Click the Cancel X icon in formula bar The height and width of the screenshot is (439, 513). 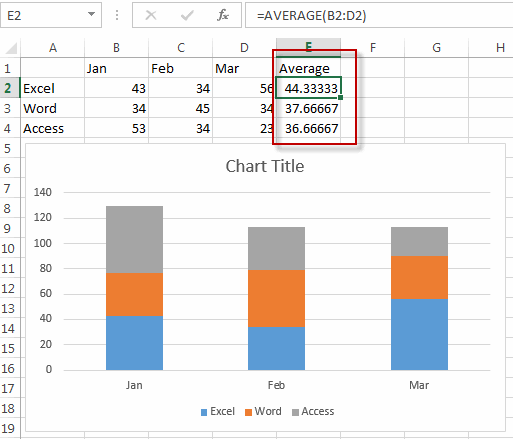click(151, 15)
